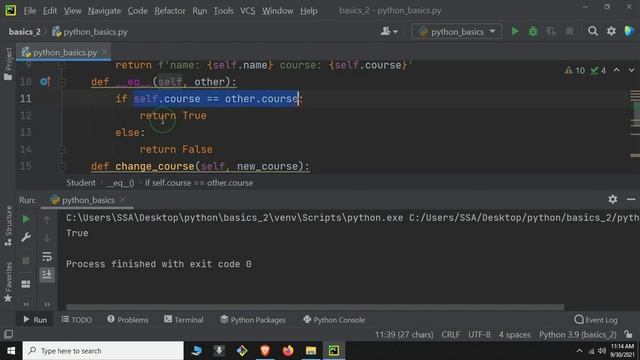Click python_basics.py in navigation bar
The height and width of the screenshot is (360, 640).
coord(90,31)
